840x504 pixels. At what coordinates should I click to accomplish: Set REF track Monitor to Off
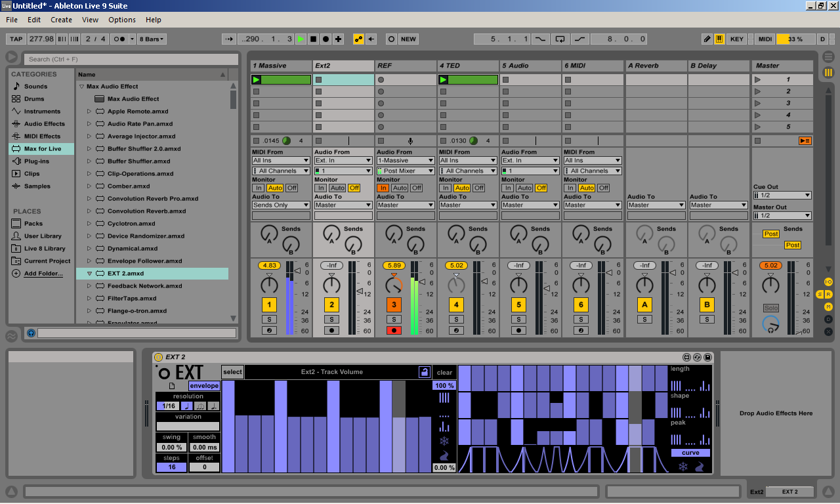coord(417,188)
